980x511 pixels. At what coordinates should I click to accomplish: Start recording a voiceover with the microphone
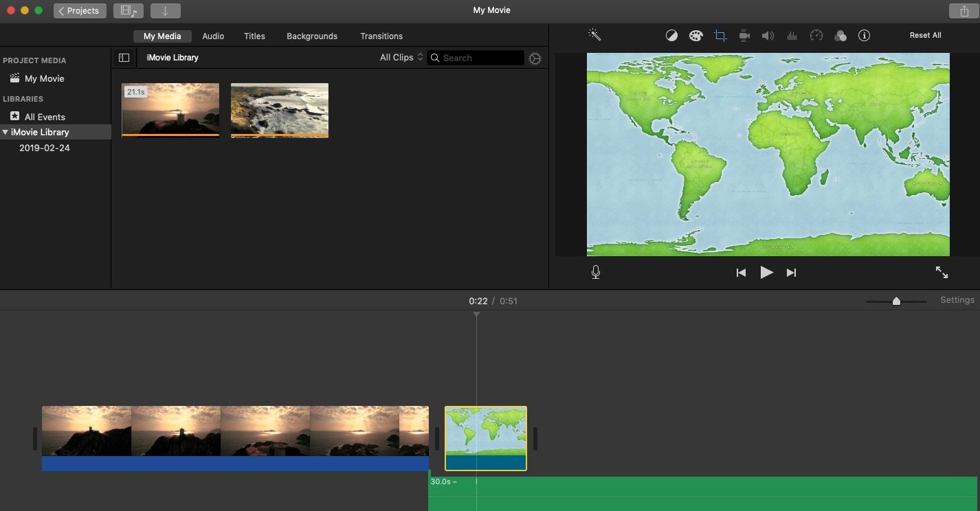click(x=595, y=272)
